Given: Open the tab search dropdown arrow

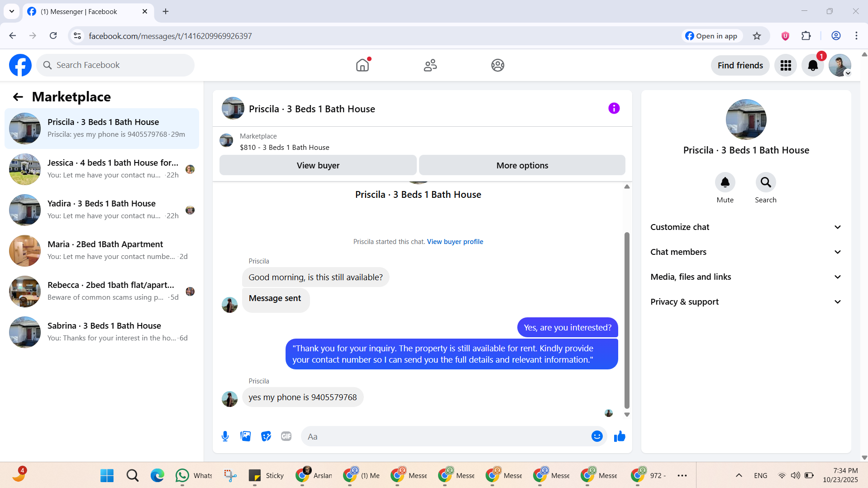Looking at the screenshot, I should 12,11.
